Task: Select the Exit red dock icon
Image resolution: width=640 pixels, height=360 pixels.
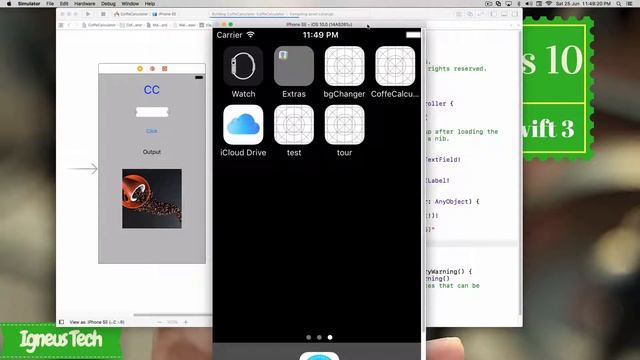Action: click(164, 69)
